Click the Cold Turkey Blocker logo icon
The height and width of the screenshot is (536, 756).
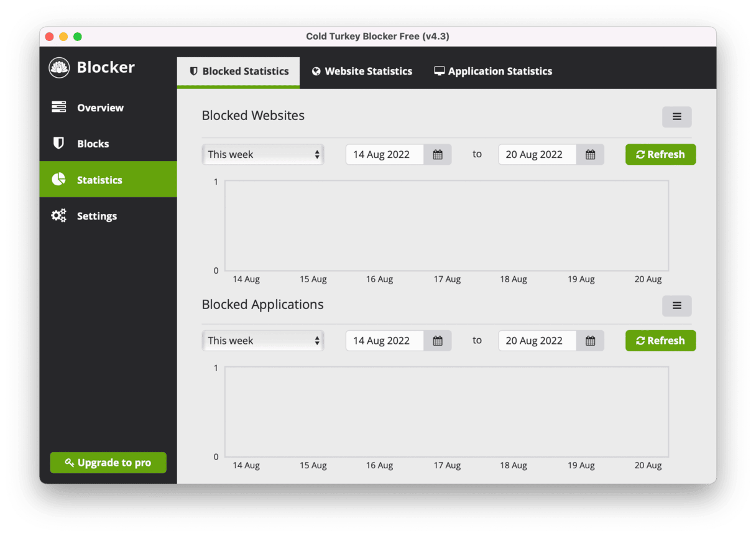59,68
